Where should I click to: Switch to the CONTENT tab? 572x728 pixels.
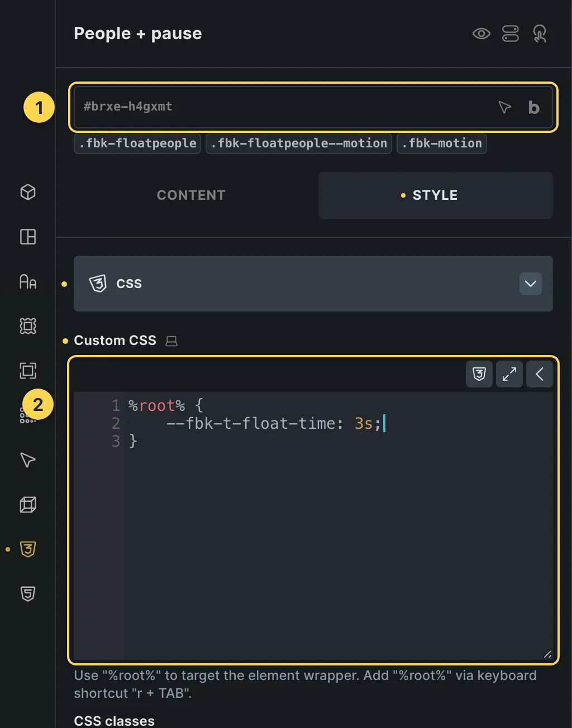(191, 195)
